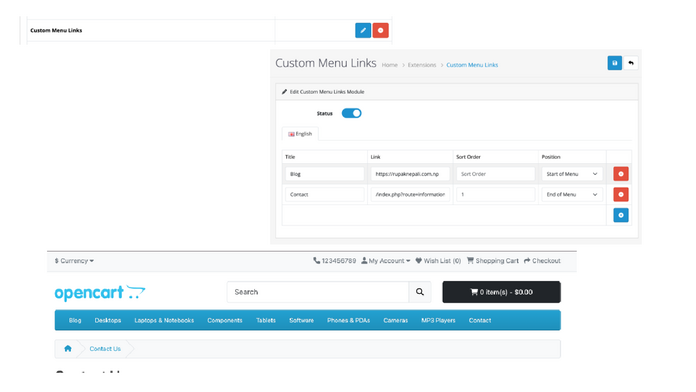Click the Wish List (0) link
The width and height of the screenshot is (696, 392).
point(438,261)
